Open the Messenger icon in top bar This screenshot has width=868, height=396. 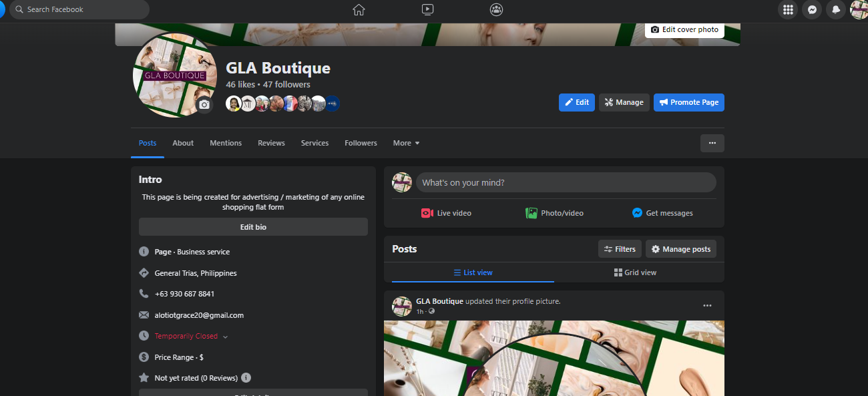[x=812, y=9]
